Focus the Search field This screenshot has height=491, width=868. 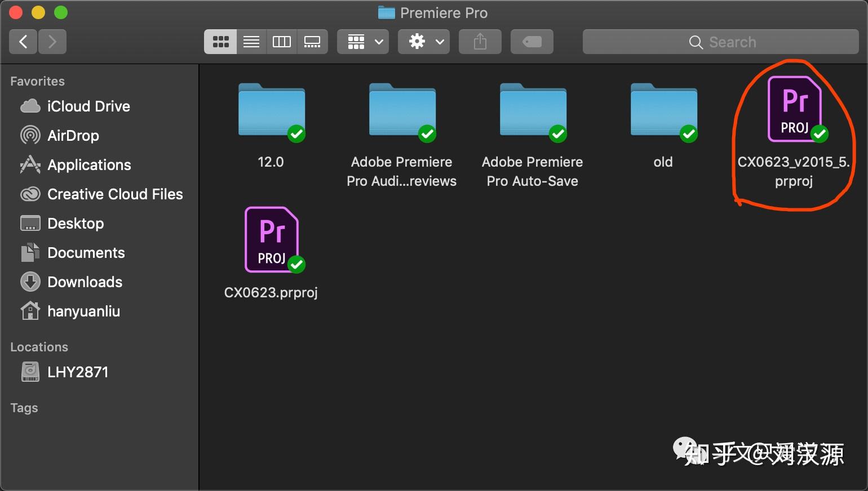point(721,42)
